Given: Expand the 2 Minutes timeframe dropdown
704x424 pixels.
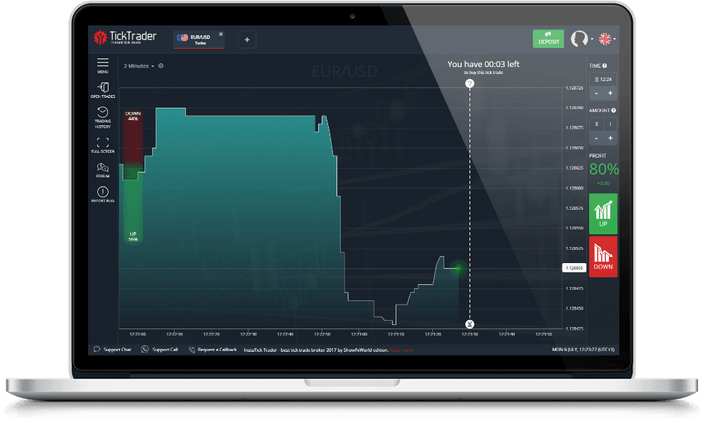Looking at the screenshot, I should point(139,66).
